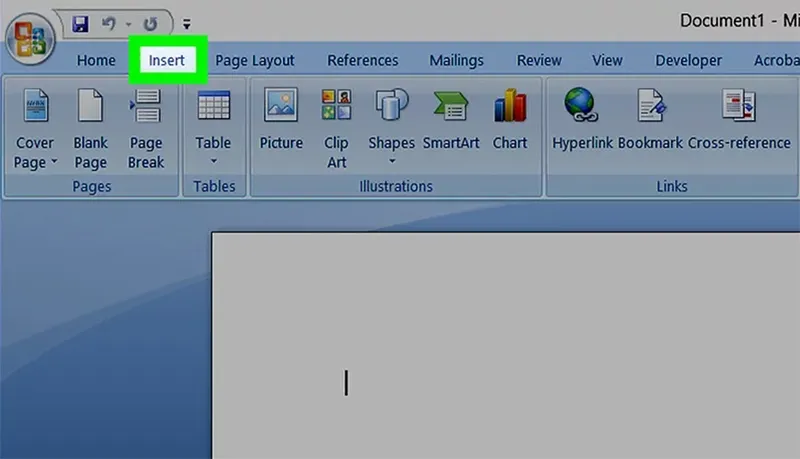Open the Office button menu
800x459 pixels.
coord(30,39)
